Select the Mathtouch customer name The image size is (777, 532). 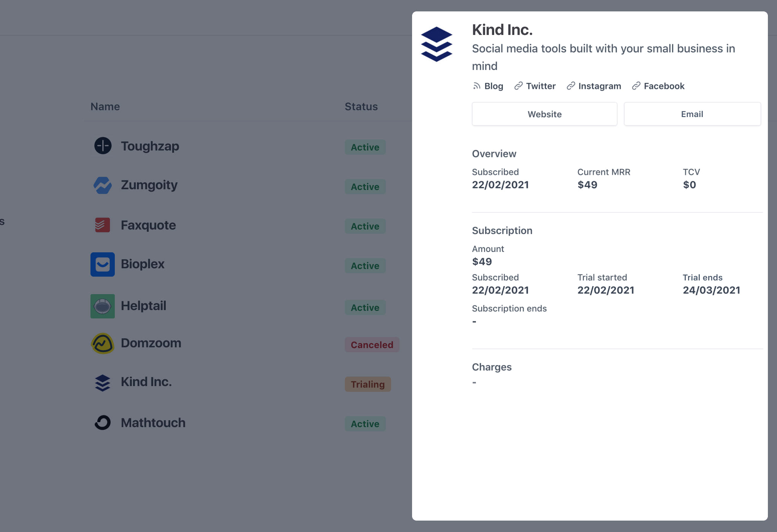(153, 423)
